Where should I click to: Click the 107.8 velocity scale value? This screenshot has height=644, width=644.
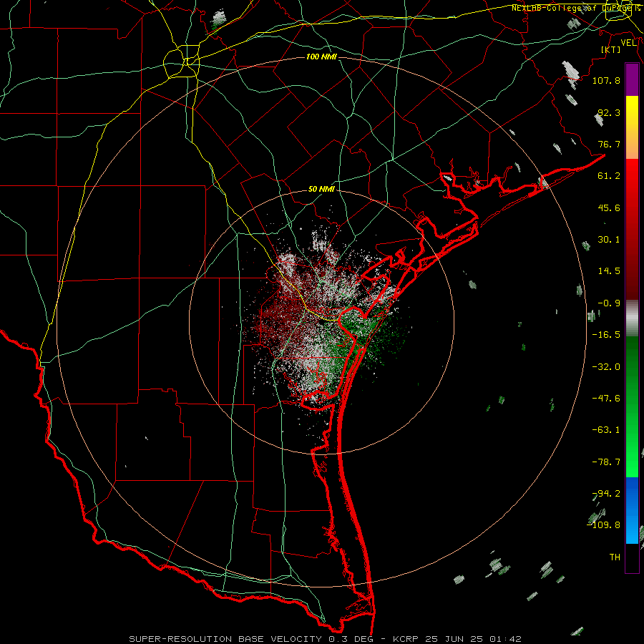[606, 80]
